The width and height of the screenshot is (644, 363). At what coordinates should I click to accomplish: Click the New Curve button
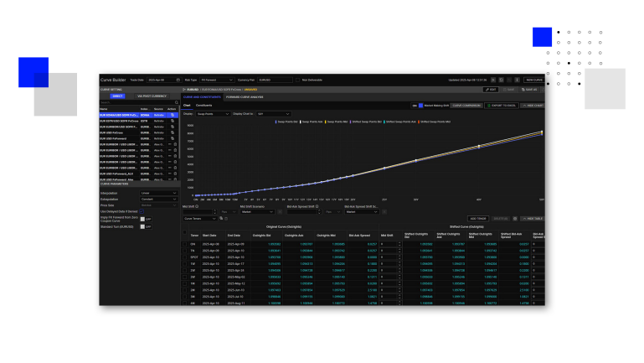(x=533, y=80)
